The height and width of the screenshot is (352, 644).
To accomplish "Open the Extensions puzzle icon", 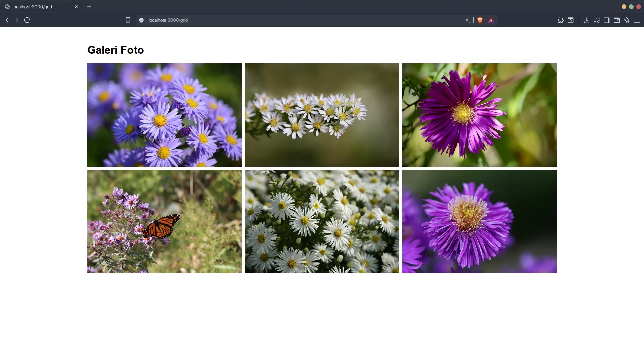I will pos(560,20).
